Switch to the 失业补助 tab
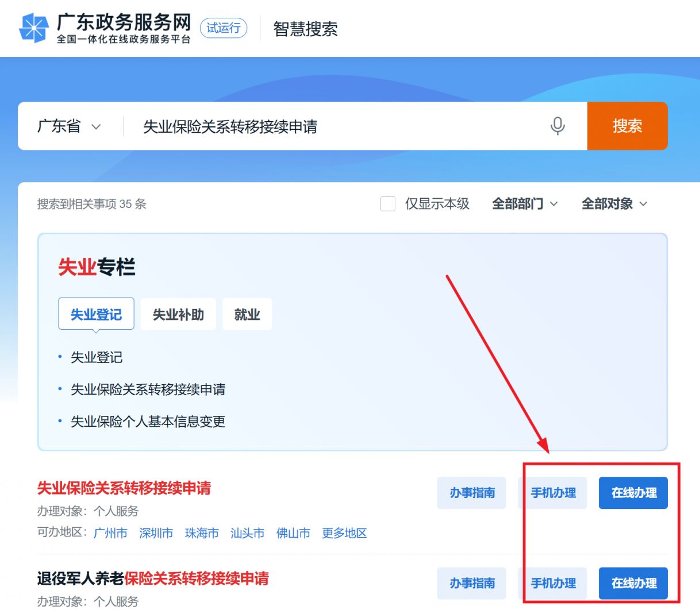 (x=178, y=314)
